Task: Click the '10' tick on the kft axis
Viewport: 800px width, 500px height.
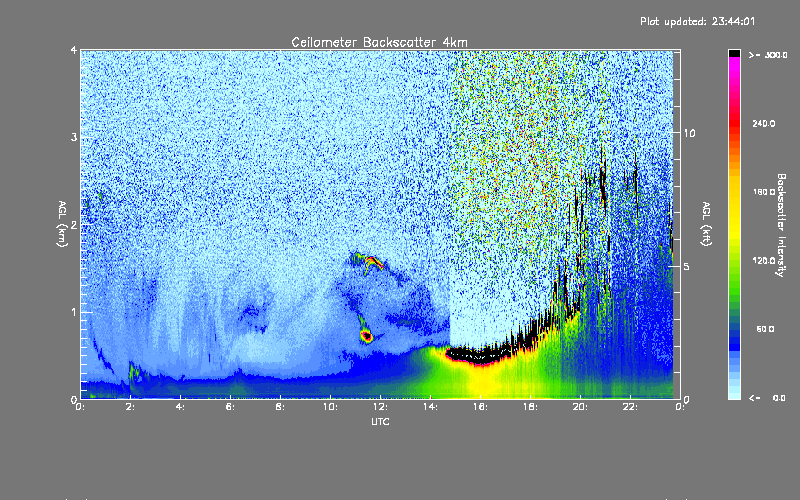Action: [689, 133]
